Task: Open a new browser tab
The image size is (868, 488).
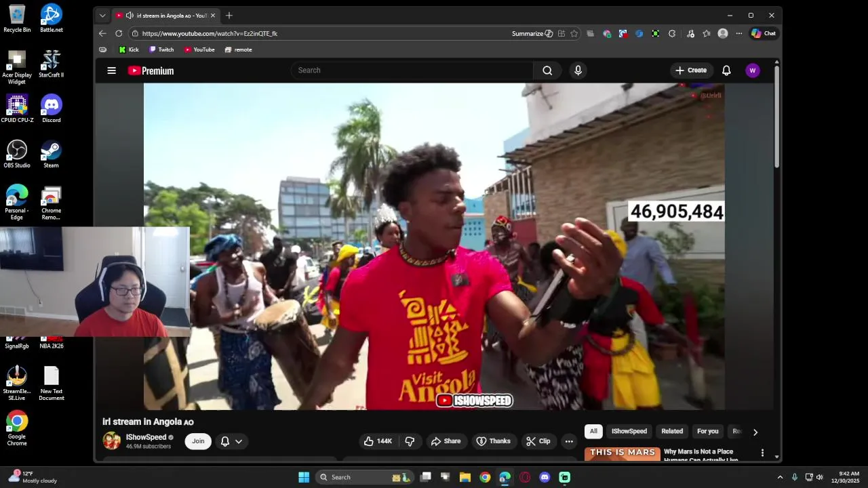Action: (x=229, y=16)
